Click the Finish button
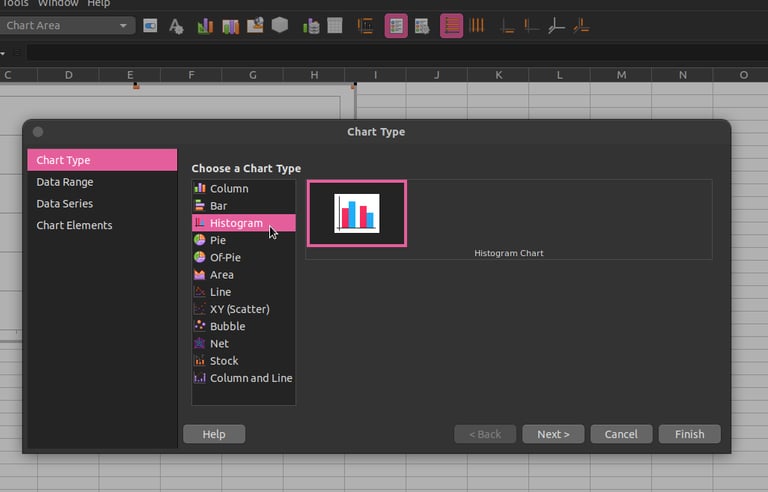The height and width of the screenshot is (492, 768). coord(690,434)
